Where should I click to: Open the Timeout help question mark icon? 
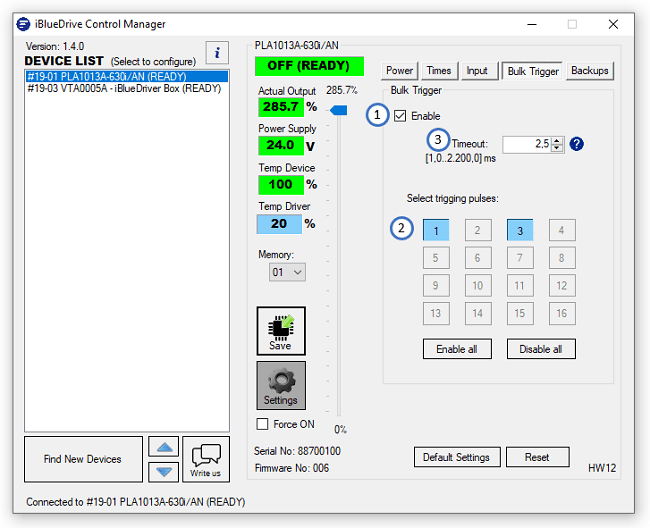coord(576,144)
